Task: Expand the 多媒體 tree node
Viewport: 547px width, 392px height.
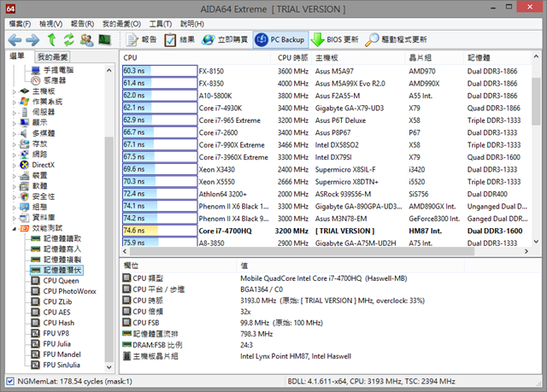Action: point(15,134)
